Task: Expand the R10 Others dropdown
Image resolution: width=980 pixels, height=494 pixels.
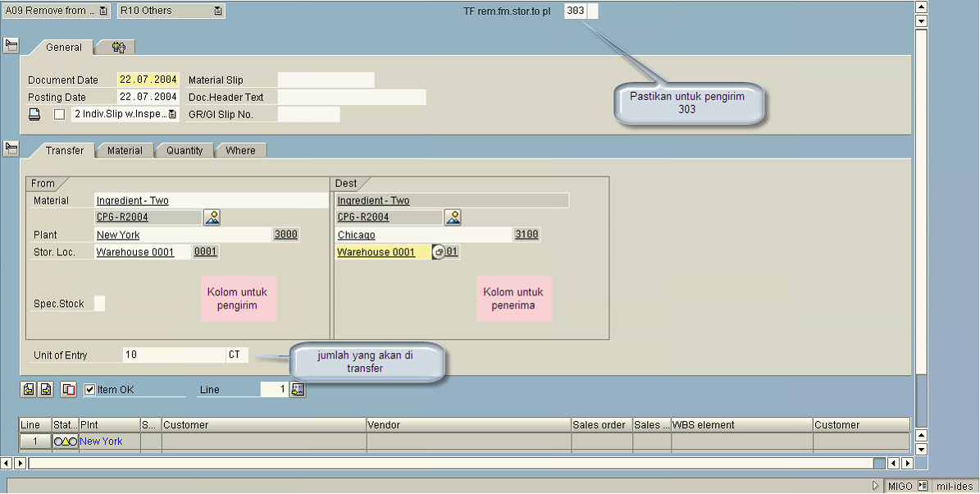Action: pos(217,11)
